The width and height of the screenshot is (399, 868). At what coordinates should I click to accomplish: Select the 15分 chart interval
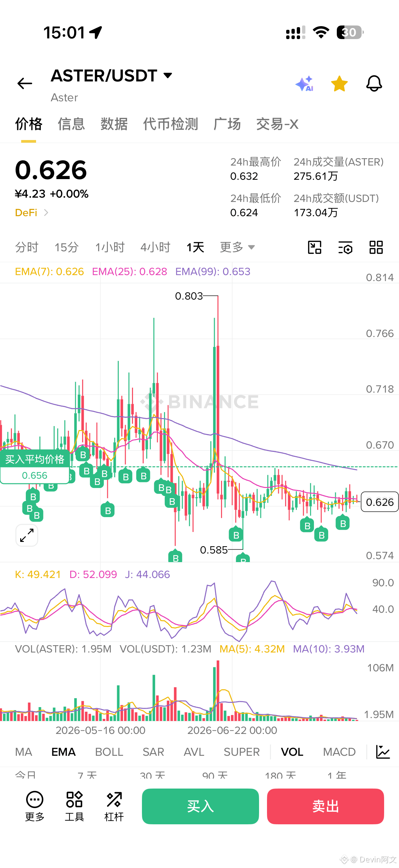pos(67,247)
